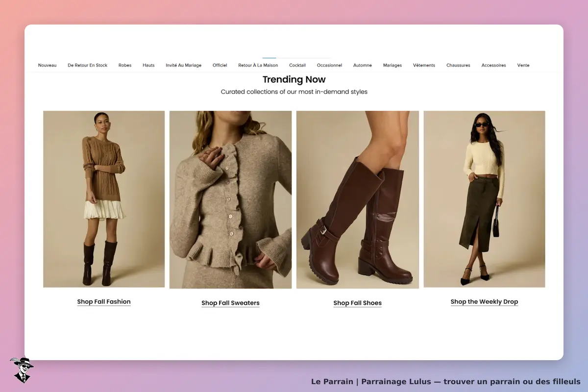Select the Trending Now heading
588x392 pixels.
(x=294, y=79)
